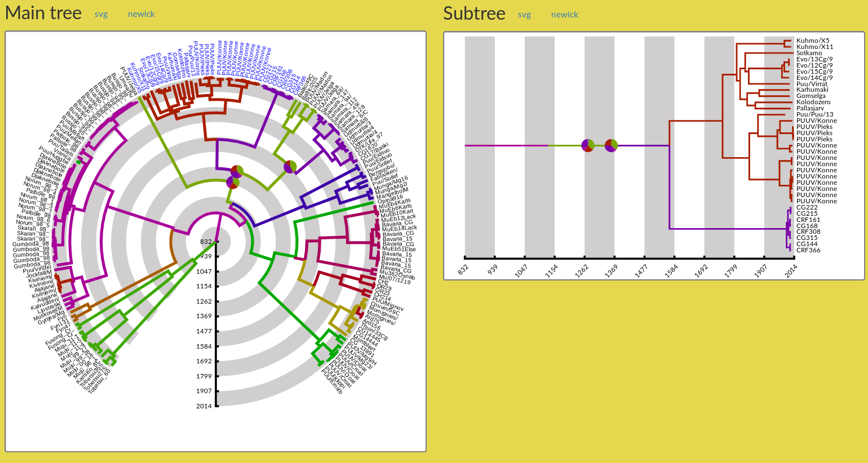This screenshot has width=868, height=463.
Task: Open the Subtree newick export link
Action: (x=564, y=15)
